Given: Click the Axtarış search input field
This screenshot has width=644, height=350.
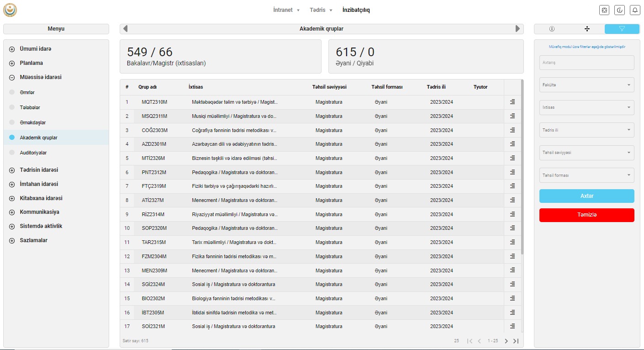Looking at the screenshot, I should pyautogui.click(x=587, y=63).
